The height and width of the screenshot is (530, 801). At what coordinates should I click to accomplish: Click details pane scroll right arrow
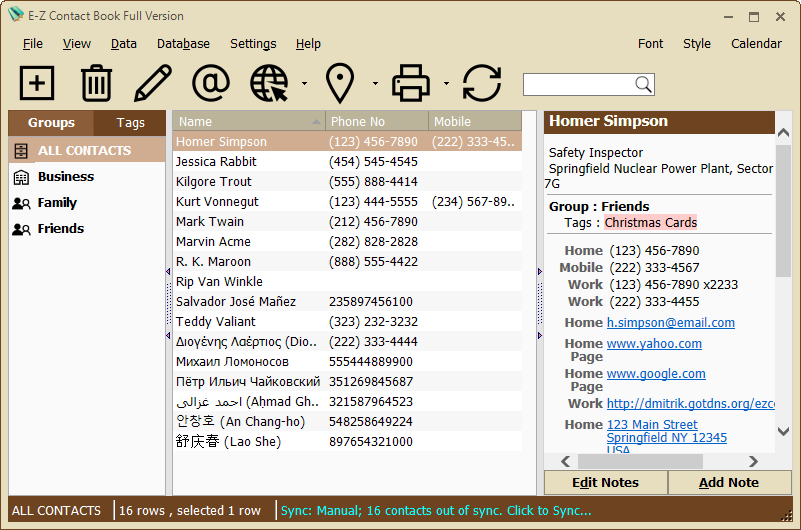coord(753,462)
